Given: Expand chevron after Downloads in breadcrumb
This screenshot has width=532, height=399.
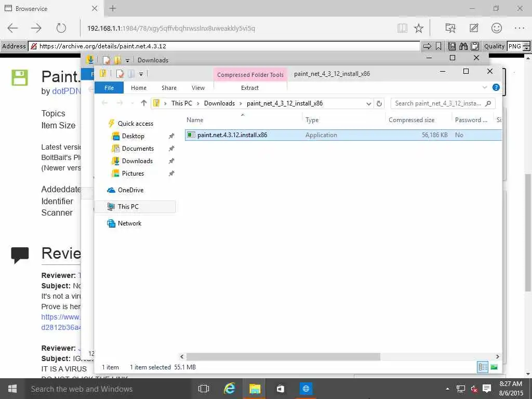Looking at the screenshot, I should tap(241, 103).
